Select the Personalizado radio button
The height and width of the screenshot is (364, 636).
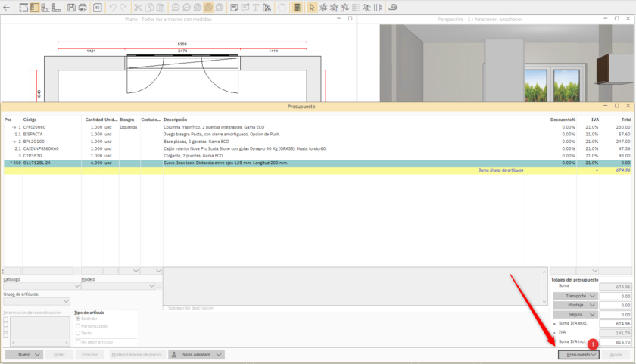[78, 326]
